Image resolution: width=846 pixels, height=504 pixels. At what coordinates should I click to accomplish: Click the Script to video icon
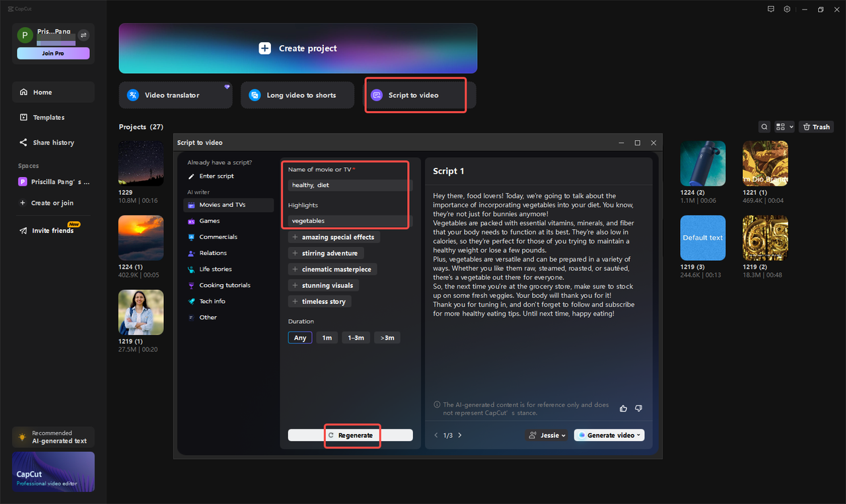376,95
